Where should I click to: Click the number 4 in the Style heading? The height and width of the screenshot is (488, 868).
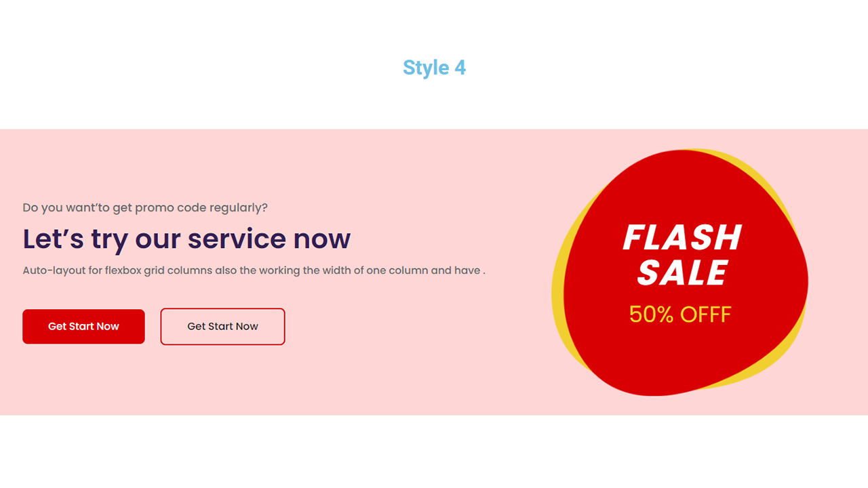pyautogui.click(x=460, y=68)
